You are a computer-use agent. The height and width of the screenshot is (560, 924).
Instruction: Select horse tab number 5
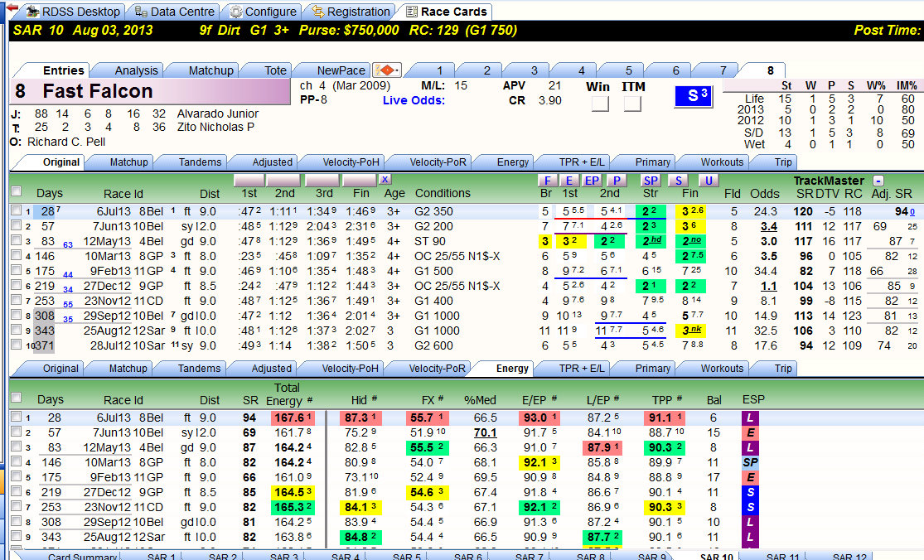(629, 70)
